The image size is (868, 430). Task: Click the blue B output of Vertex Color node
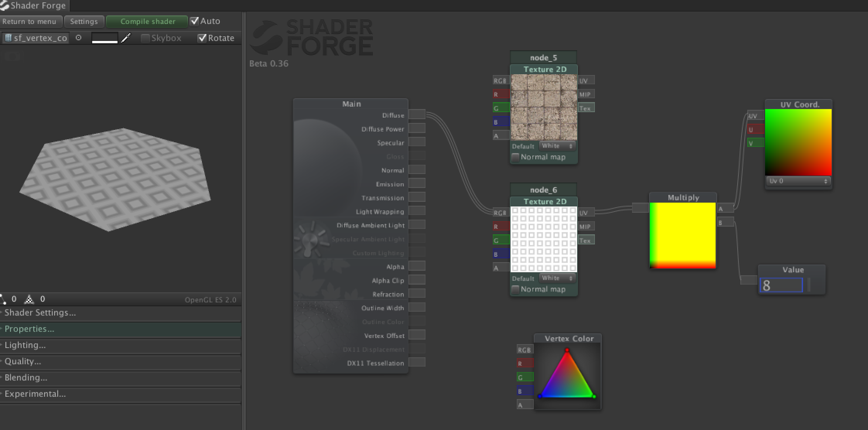pos(525,391)
